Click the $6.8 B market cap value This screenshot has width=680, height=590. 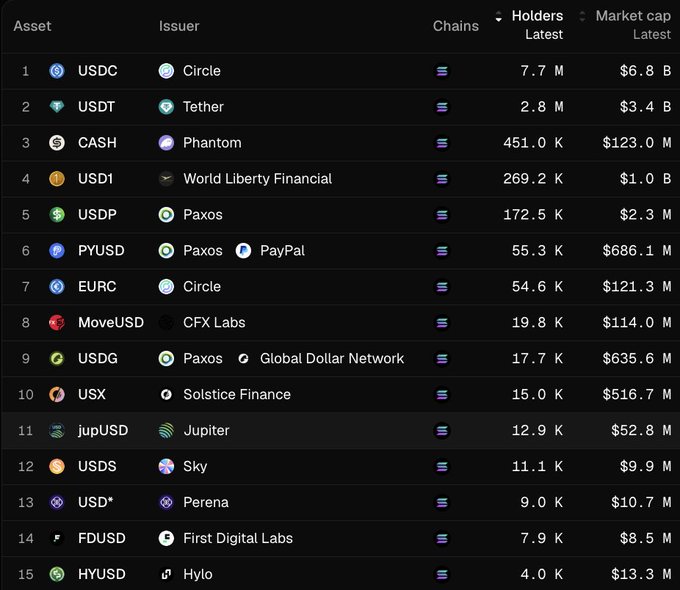point(645,71)
